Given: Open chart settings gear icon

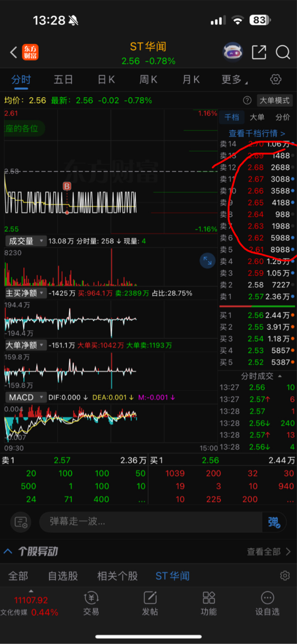Looking at the screenshot, I should (275, 80).
